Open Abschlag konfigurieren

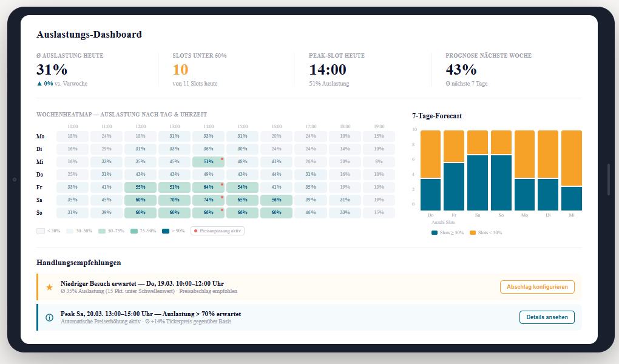pyautogui.click(x=537, y=287)
